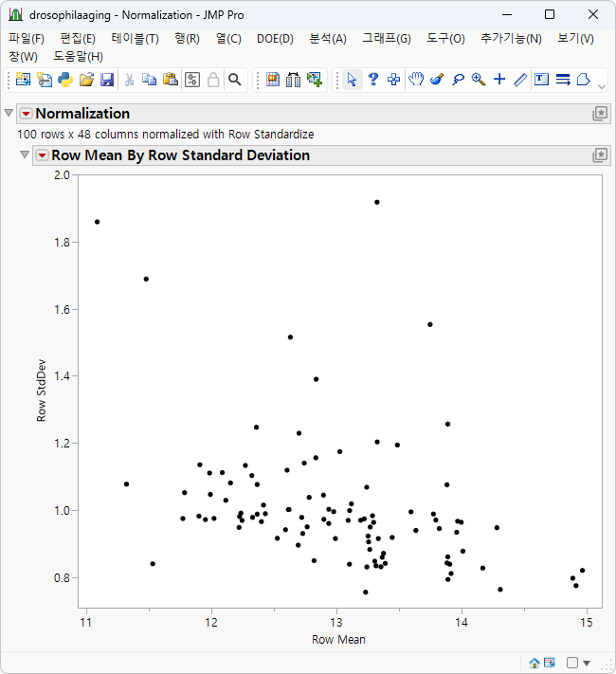Click the Search magnifying glass icon

click(x=235, y=80)
